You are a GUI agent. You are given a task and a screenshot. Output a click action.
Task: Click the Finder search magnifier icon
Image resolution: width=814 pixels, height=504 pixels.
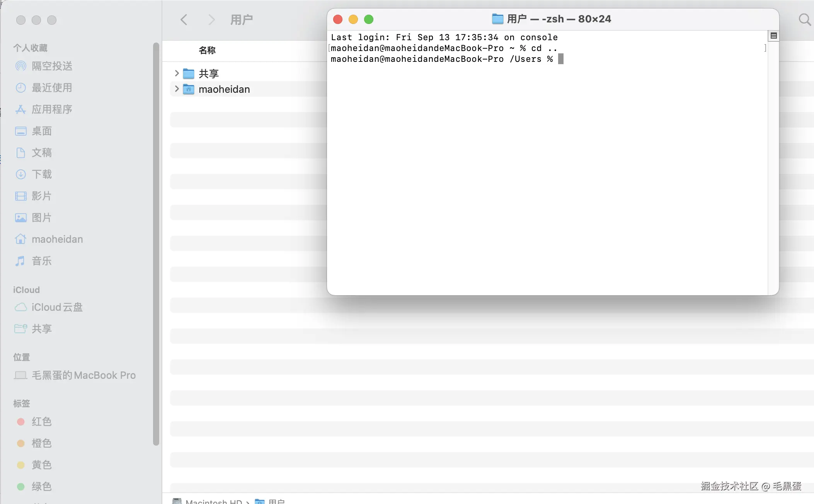tap(804, 19)
